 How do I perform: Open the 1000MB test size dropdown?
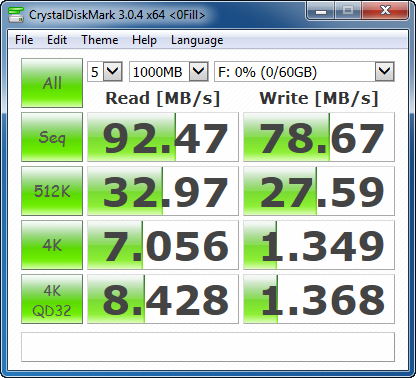pyautogui.click(x=169, y=71)
